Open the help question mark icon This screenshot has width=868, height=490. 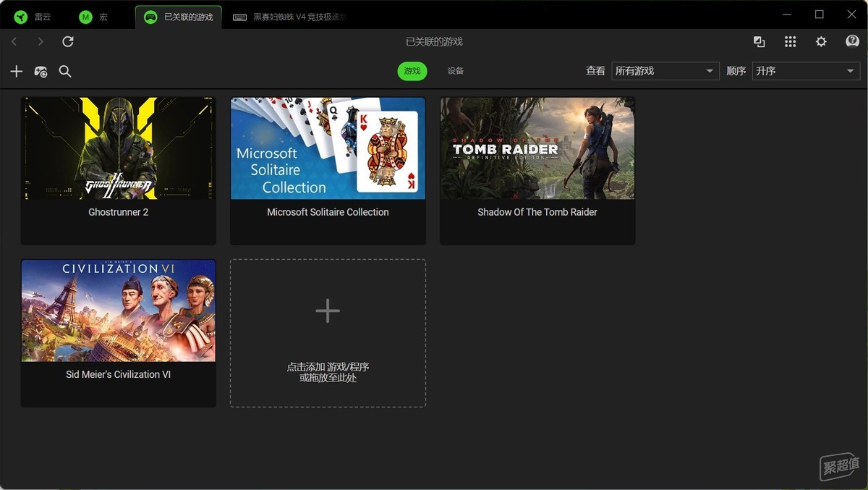[852, 41]
